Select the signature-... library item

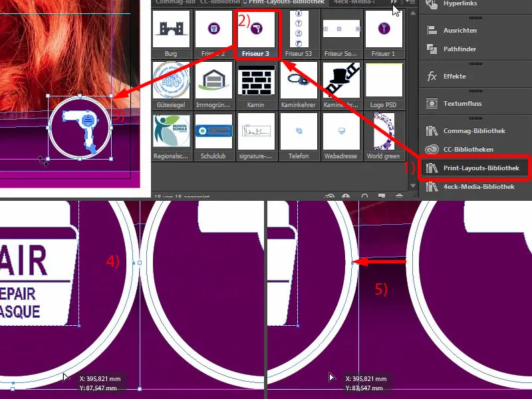pyautogui.click(x=257, y=136)
